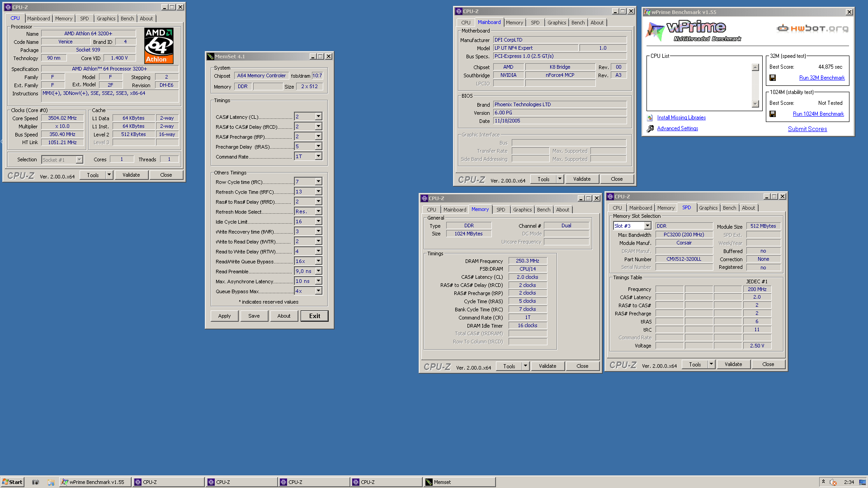Click tray icon right of the clock
The height and width of the screenshot is (488, 868).
(x=862, y=482)
